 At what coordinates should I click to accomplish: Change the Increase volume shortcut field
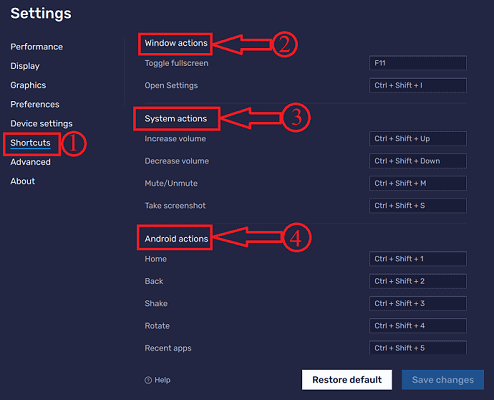pyautogui.click(x=418, y=139)
